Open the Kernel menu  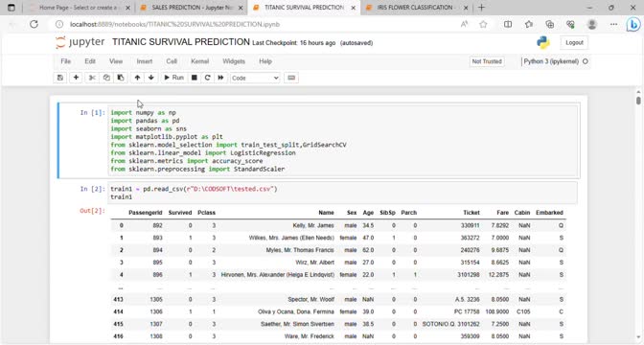200,61
